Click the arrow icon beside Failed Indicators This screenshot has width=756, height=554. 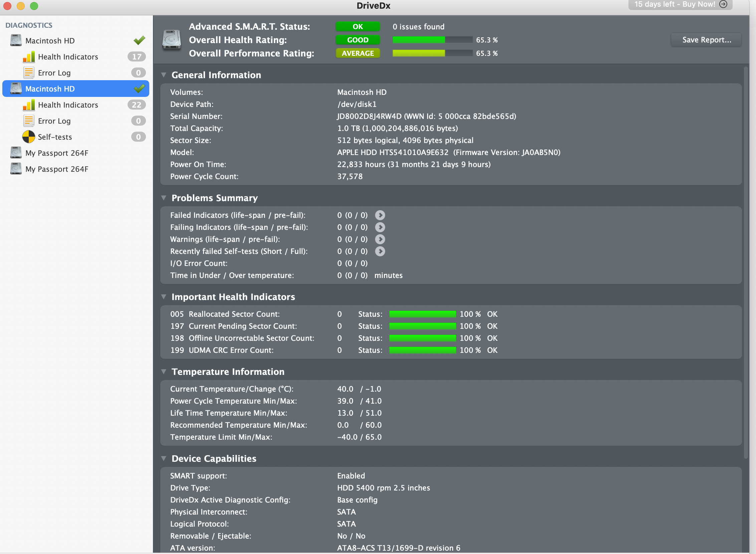pos(380,215)
